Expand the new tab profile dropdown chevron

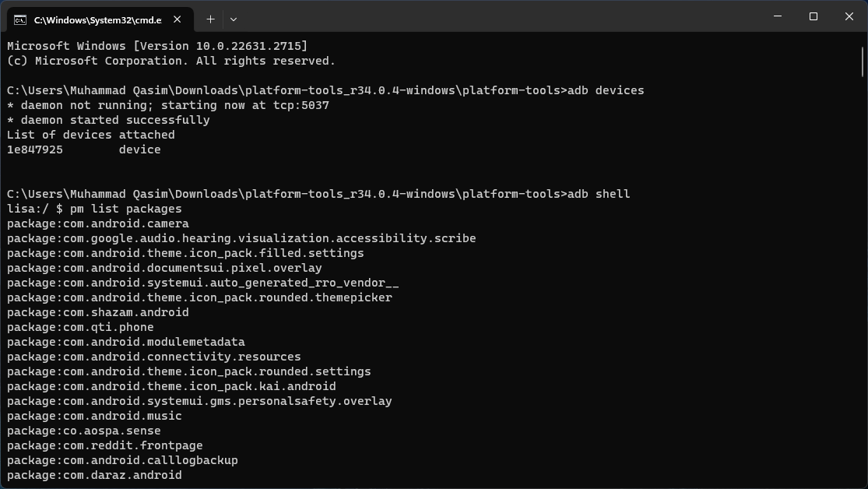(234, 19)
